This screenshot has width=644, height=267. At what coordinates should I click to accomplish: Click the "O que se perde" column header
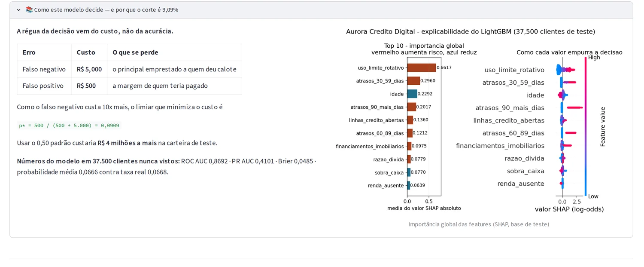tap(174, 52)
